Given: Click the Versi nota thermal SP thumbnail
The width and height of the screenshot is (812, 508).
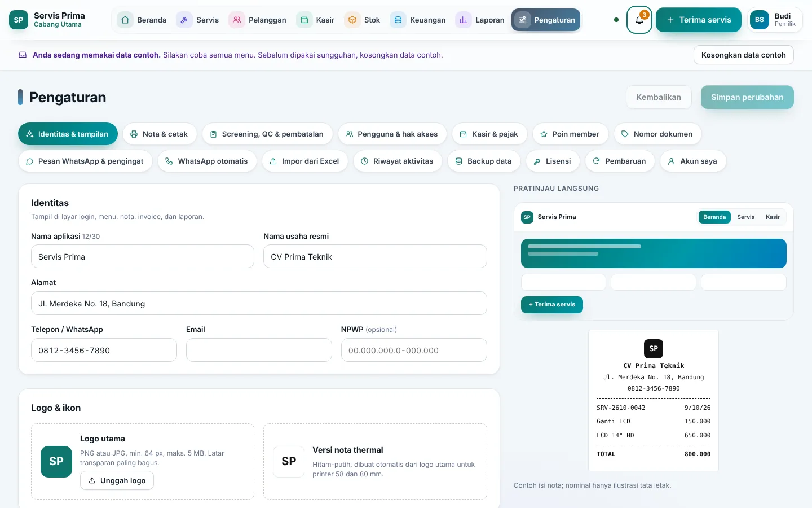Looking at the screenshot, I should tap(289, 462).
